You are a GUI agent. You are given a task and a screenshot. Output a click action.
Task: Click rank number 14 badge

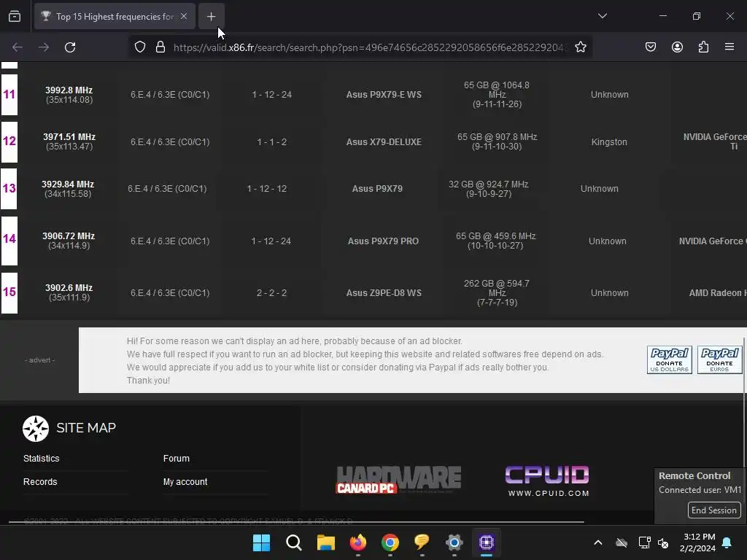coord(9,240)
